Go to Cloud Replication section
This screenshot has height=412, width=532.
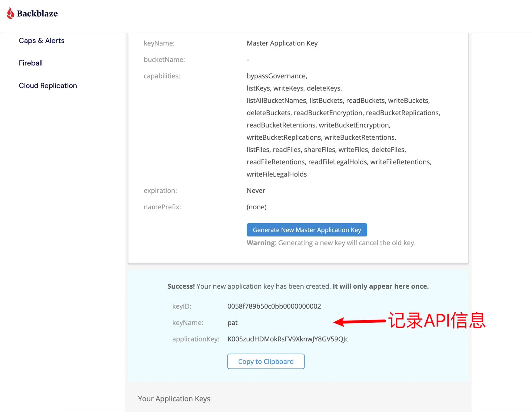coord(48,85)
